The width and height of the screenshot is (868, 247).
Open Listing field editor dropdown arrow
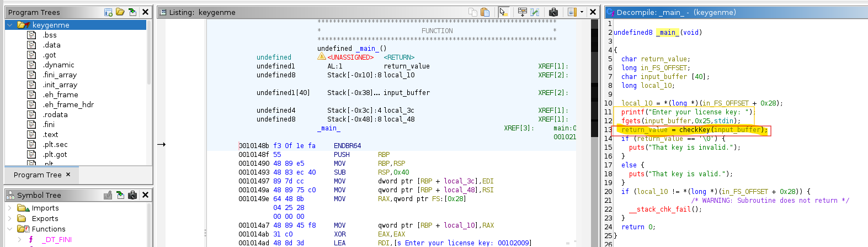[582, 12]
